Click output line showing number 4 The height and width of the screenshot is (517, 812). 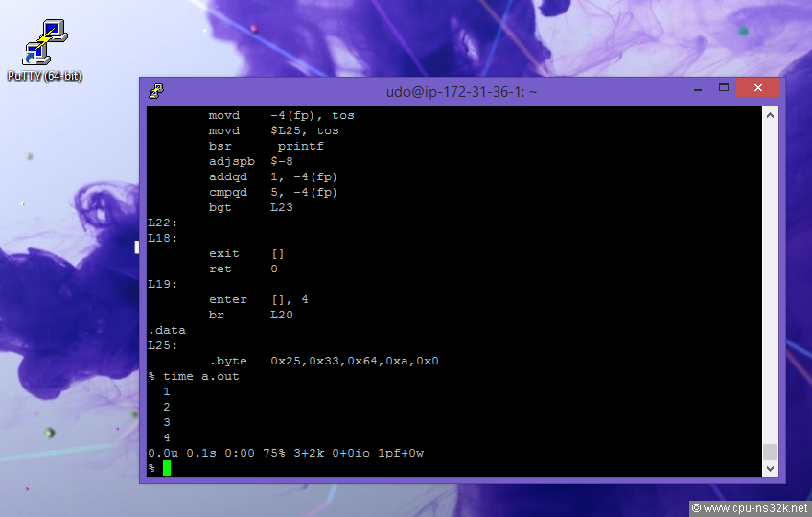tap(167, 437)
